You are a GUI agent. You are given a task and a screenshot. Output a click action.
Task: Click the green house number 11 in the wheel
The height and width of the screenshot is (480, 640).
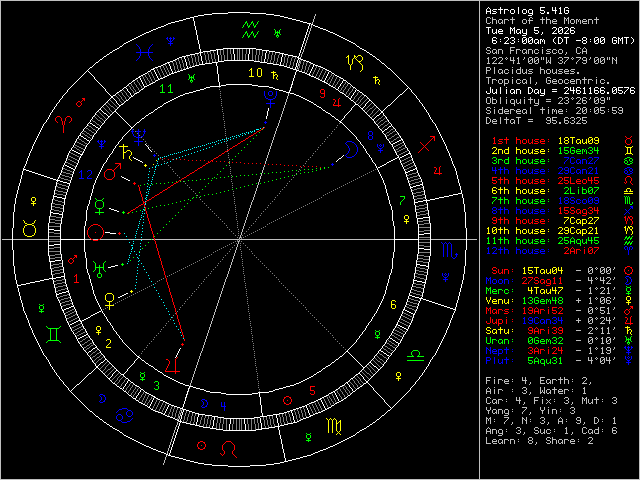(167, 89)
